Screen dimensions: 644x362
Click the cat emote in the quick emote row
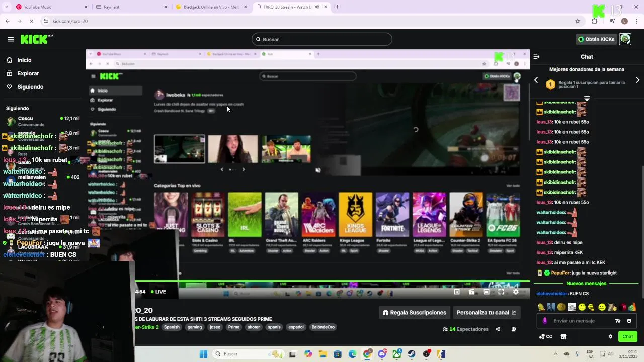[612, 307]
